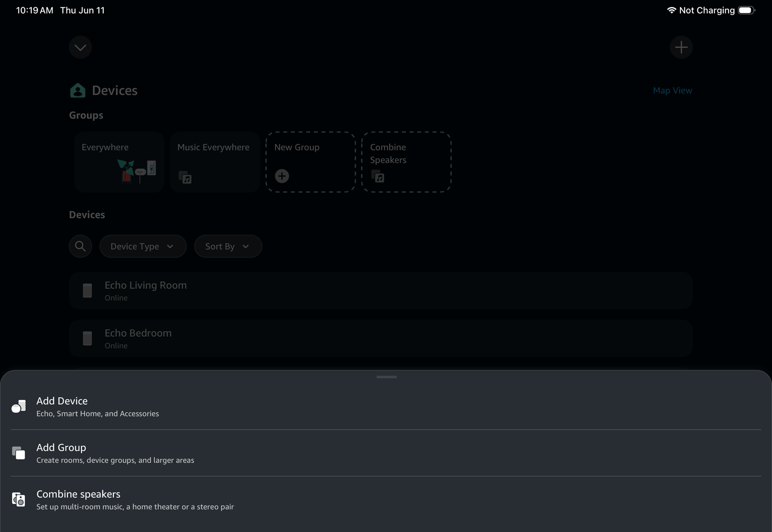Tap the Add Device speaker icon
Image resolution: width=772 pixels, height=532 pixels.
(19, 406)
